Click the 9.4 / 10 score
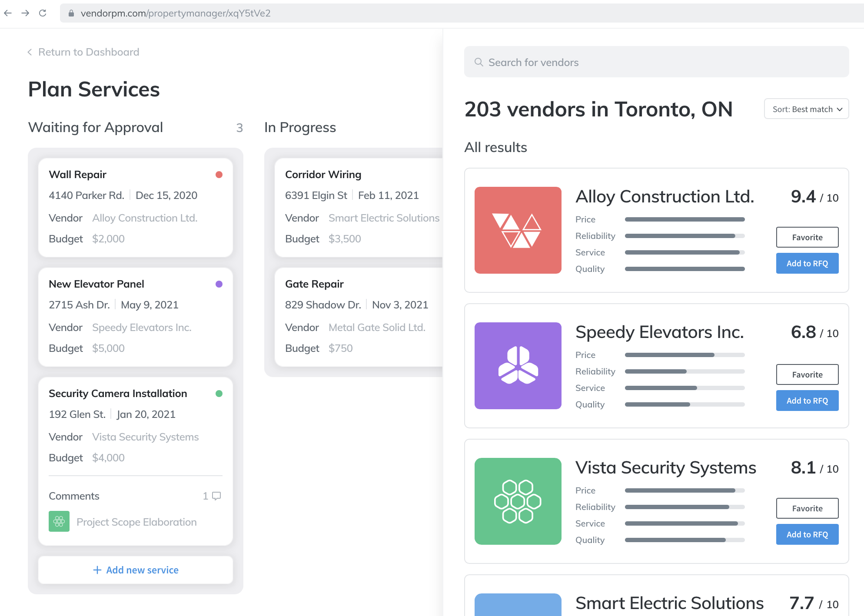 tap(814, 197)
